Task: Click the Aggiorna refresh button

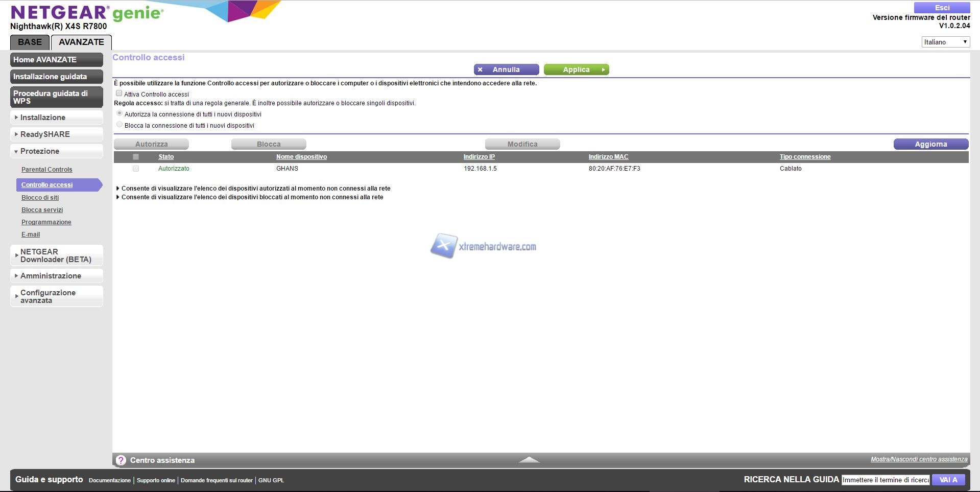Action: pos(930,144)
